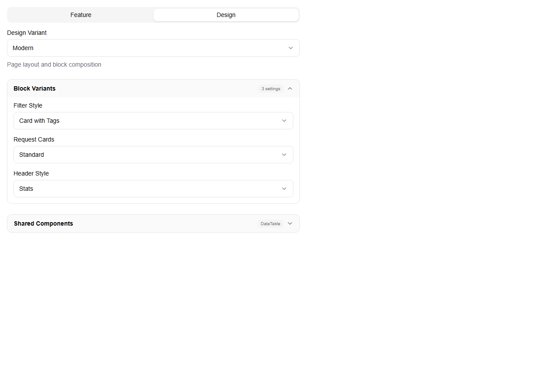
Task: Open the Header Style dropdown showing Stats
Action: click(153, 189)
